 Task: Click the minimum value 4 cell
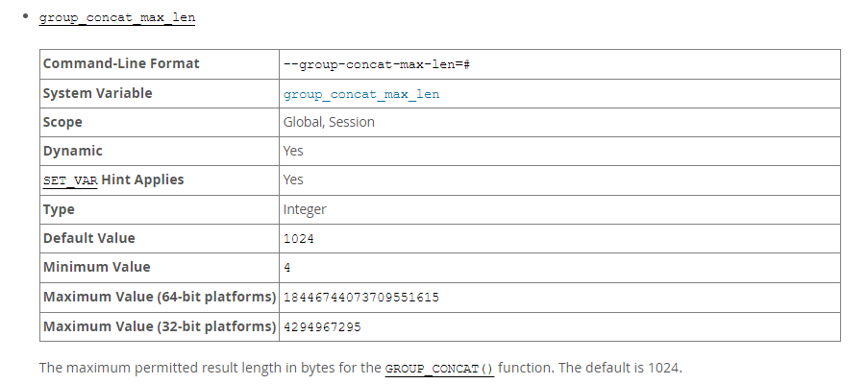click(x=287, y=268)
